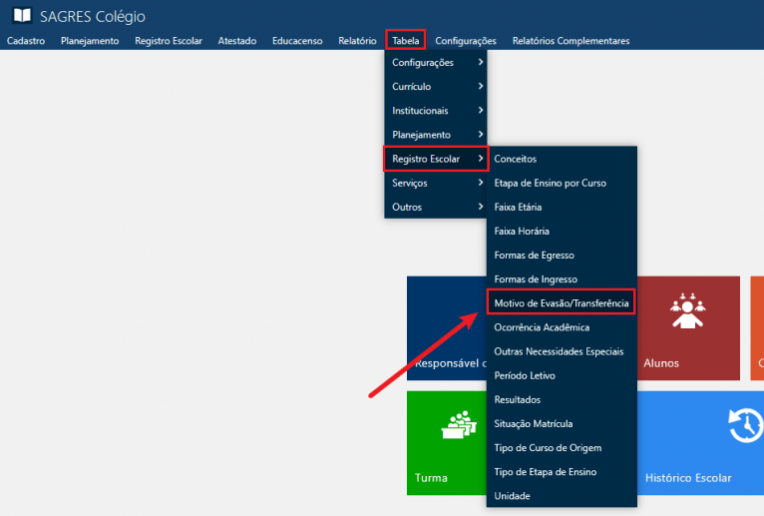Select Conceitos in Registro Escolar submenu
Image resolution: width=764 pixels, height=516 pixels.
click(x=515, y=159)
